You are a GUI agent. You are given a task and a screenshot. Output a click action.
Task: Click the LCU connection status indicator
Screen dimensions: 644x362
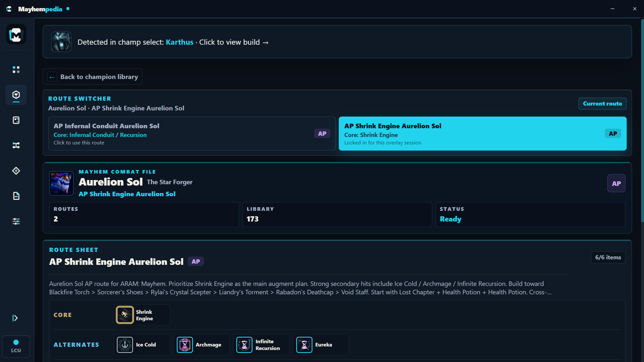(x=16, y=346)
